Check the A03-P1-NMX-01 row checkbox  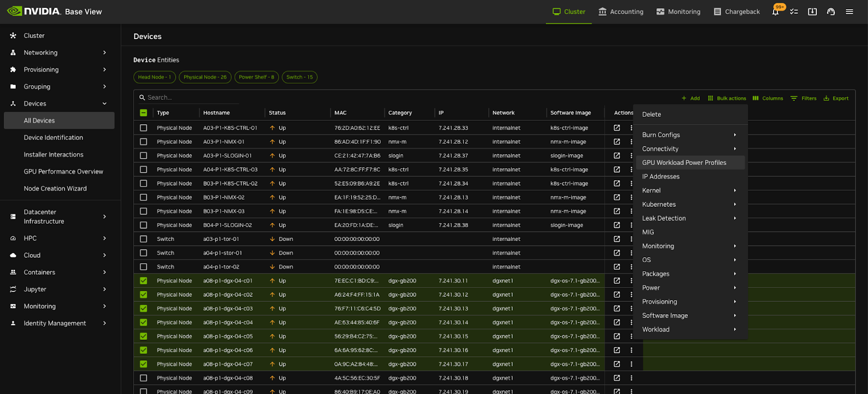143,142
